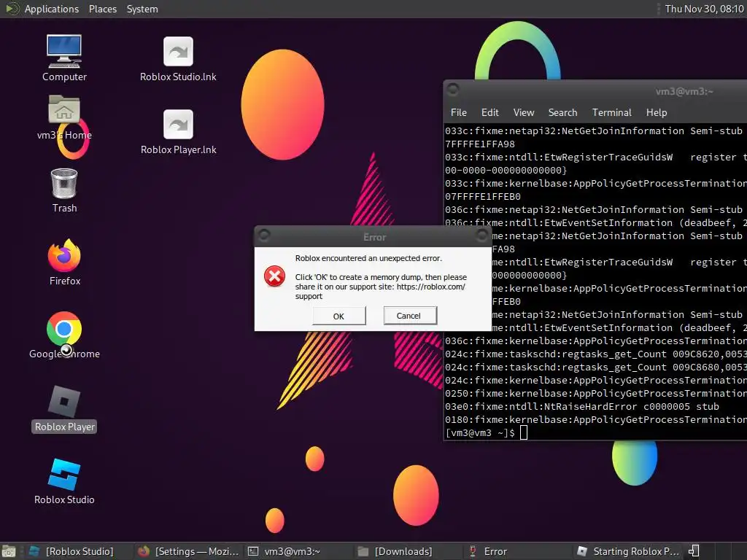The height and width of the screenshot is (560, 747).
Task: Open the terminal View menu
Action: pyautogui.click(x=524, y=112)
